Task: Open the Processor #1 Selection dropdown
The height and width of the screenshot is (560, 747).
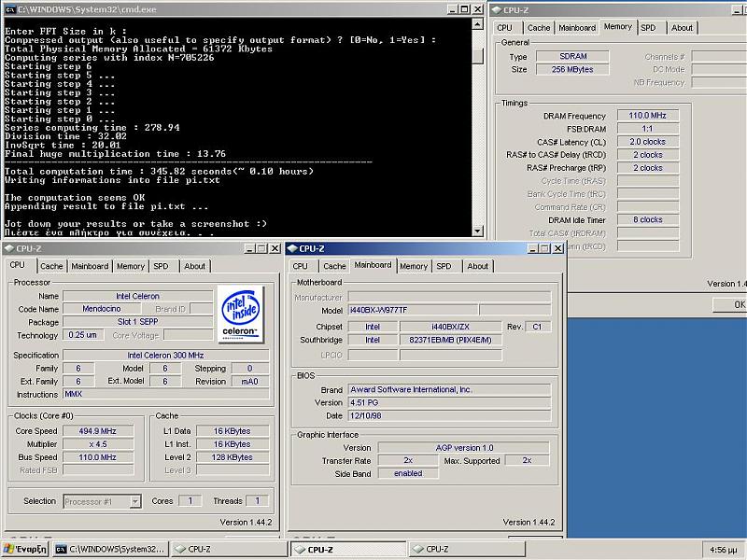Action: pyautogui.click(x=135, y=501)
